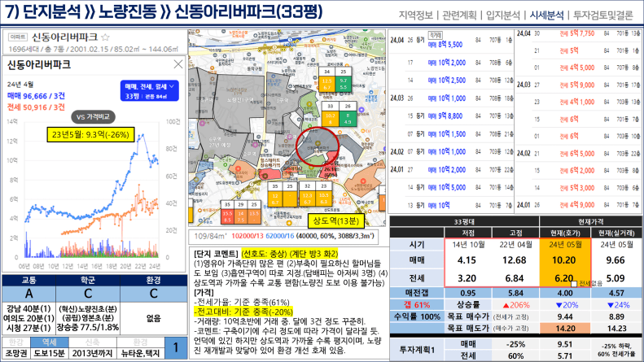Click the 현재(호가) column header

[x=565, y=233]
